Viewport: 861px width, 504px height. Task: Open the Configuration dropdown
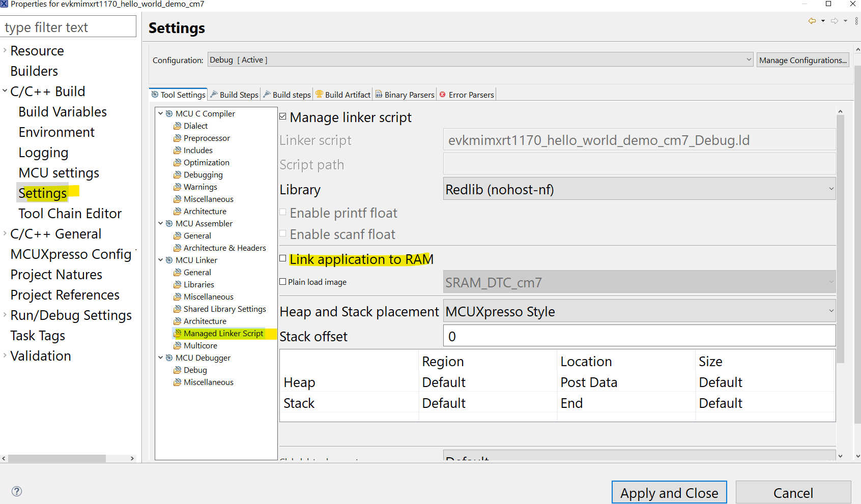749,60
